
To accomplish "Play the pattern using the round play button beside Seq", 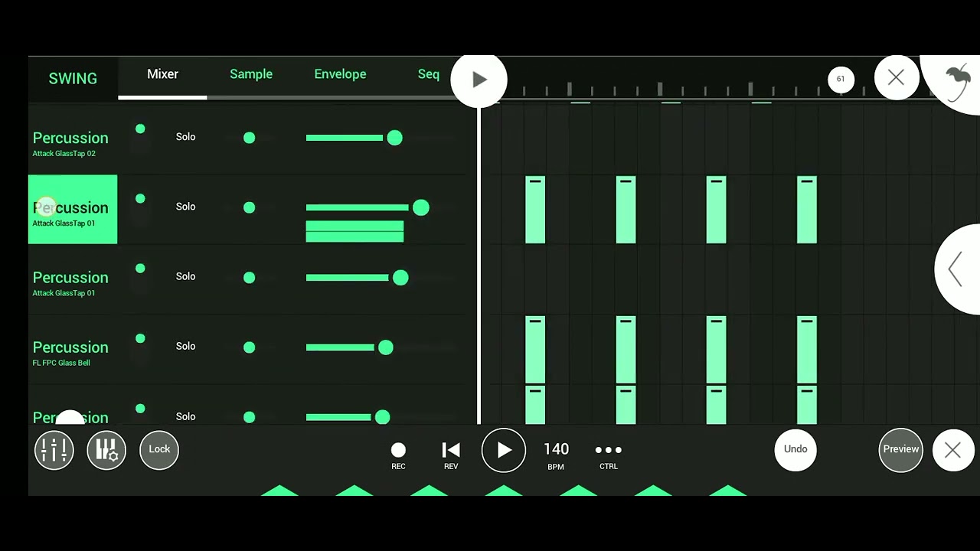I will click(479, 80).
